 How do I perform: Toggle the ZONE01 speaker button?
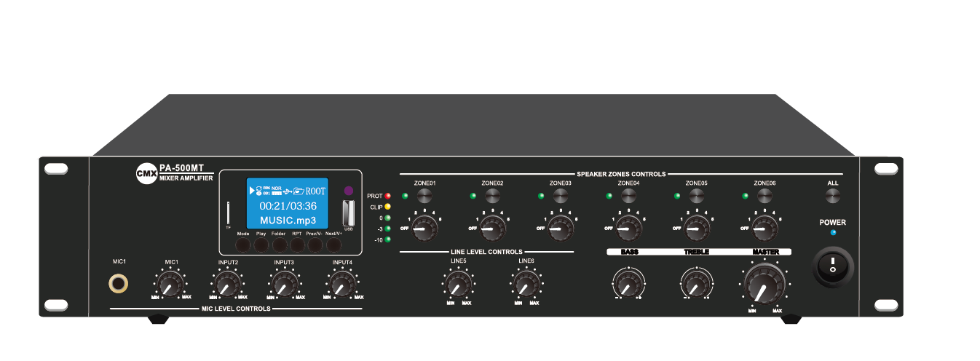coord(424,196)
